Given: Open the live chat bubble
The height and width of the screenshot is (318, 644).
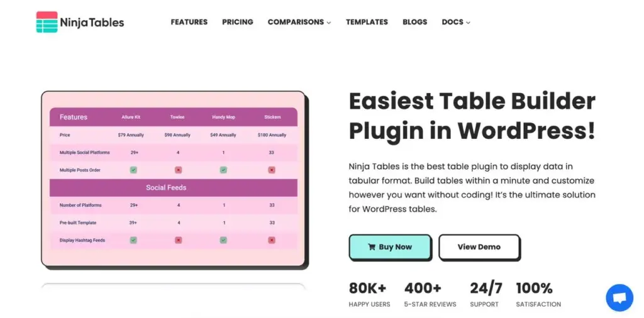Looking at the screenshot, I should tap(619, 297).
